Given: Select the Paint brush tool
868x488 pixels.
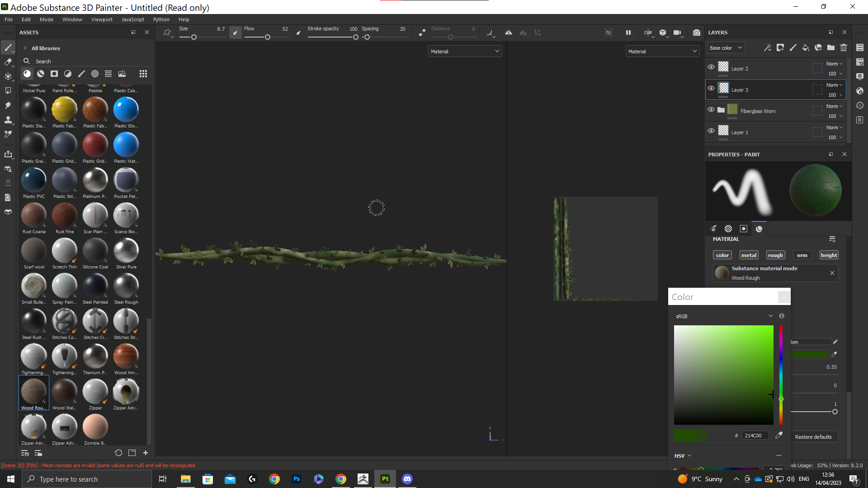Looking at the screenshot, I should point(8,47).
